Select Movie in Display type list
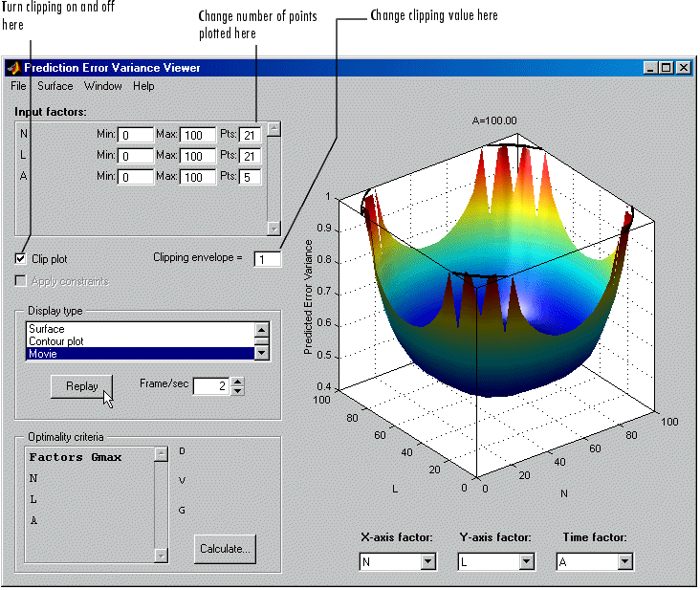 point(140,354)
